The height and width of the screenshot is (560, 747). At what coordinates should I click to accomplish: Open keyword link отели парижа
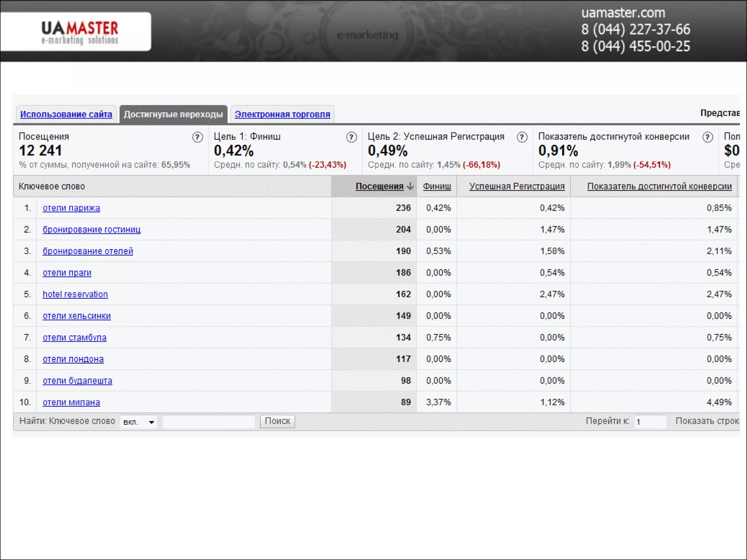(71, 208)
